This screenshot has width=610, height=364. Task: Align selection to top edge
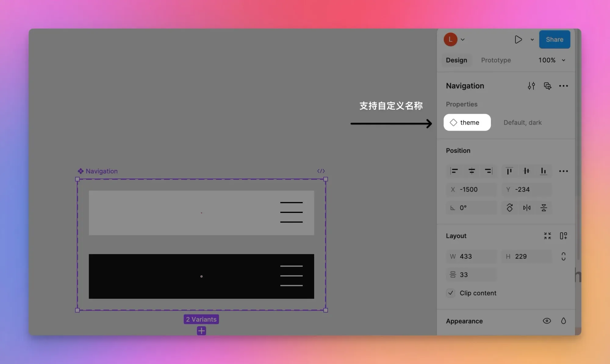pyautogui.click(x=509, y=171)
